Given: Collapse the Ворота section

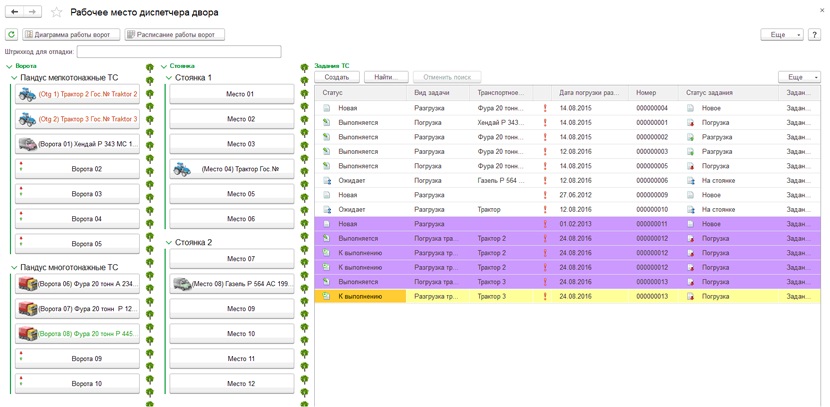Looking at the screenshot, I should click(x=8, y=66).
